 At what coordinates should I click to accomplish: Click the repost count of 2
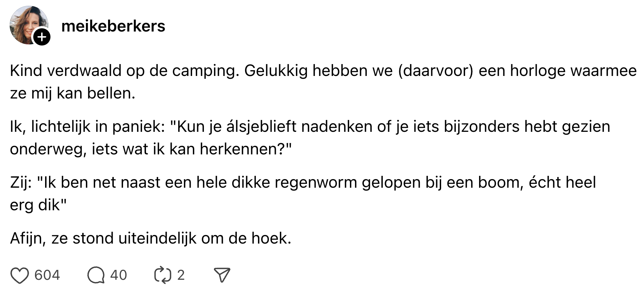point(181,275)
